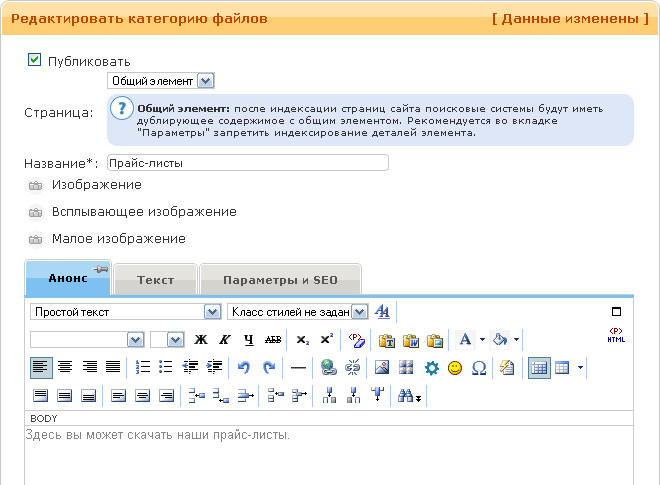Toggle bold formatting (Ж)
Image resolution: width=660 pixels, height=485 pixels.
201,340
